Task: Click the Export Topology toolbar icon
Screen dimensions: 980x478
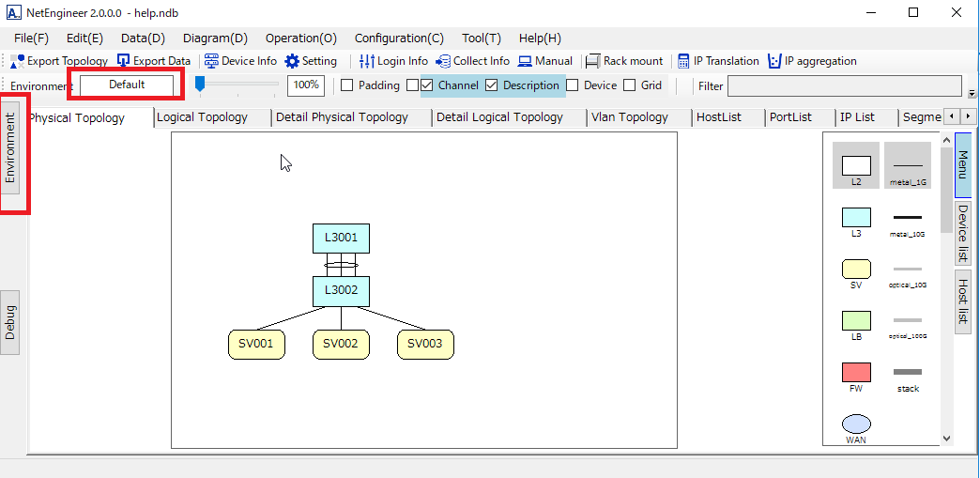Action: [18, 61]
